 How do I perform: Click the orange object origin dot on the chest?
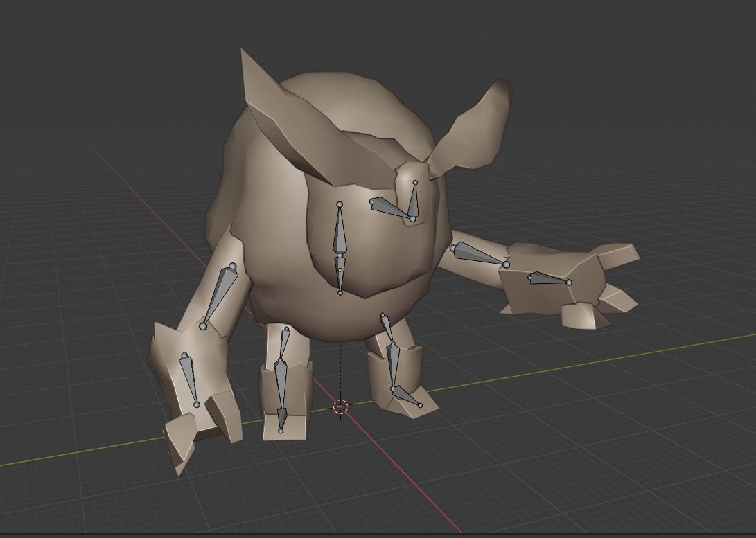coord(340,270)
